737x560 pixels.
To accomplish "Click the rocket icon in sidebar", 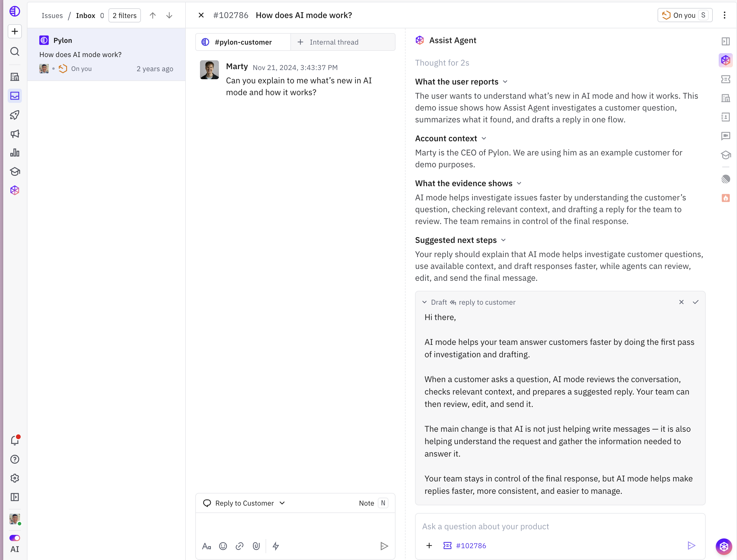I will (15, 115).
